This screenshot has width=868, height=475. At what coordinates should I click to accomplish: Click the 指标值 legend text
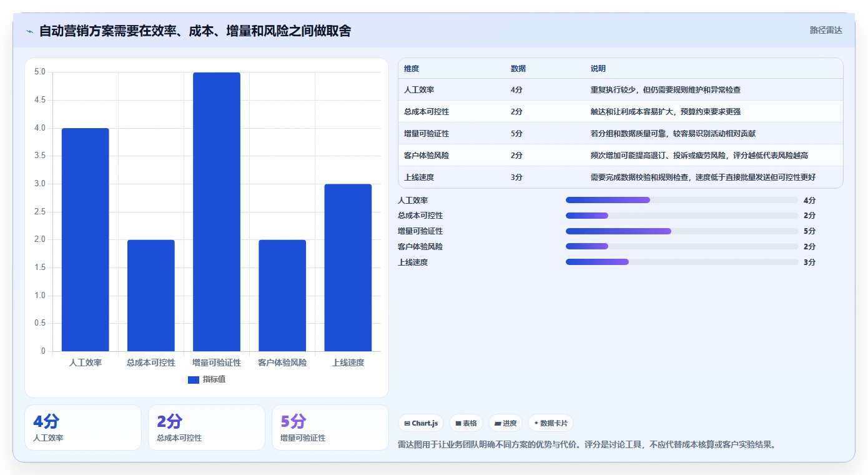pyautogui.click(x=214, y=379)
